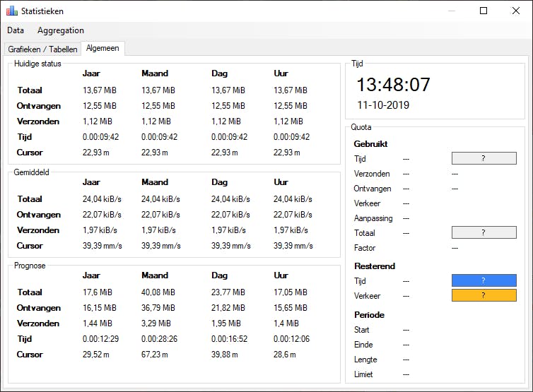Click the Gebruikt heading in Quota
The width and height of the screenshot is (533, 392).
pos(370,143)
